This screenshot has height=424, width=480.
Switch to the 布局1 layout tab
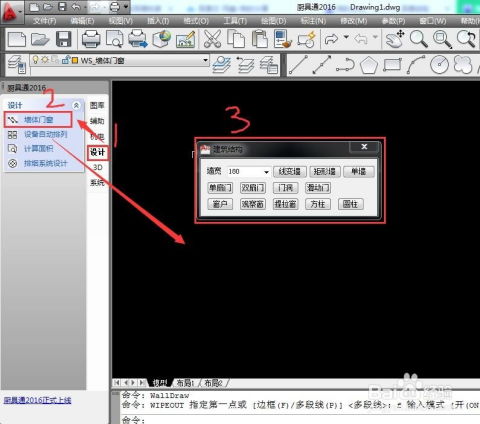[x=185, y=383]
